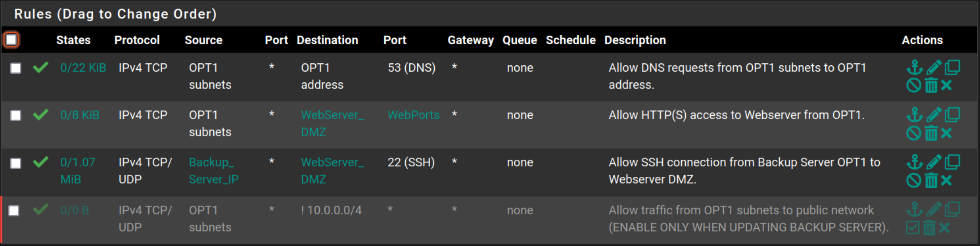Check the DNS rule checkbox
Screen dimensions: 980x246
point(16,68)
